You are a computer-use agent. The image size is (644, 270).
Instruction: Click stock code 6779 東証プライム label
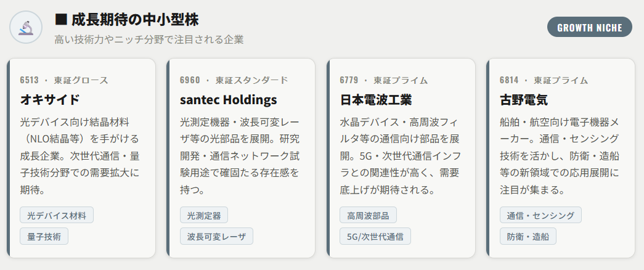[384, 80]
